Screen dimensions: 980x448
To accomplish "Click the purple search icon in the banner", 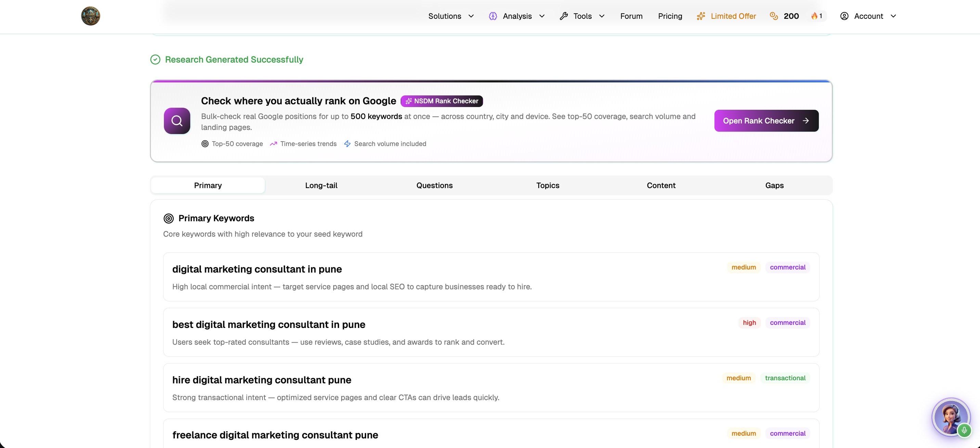I will [x=177, y=121].
